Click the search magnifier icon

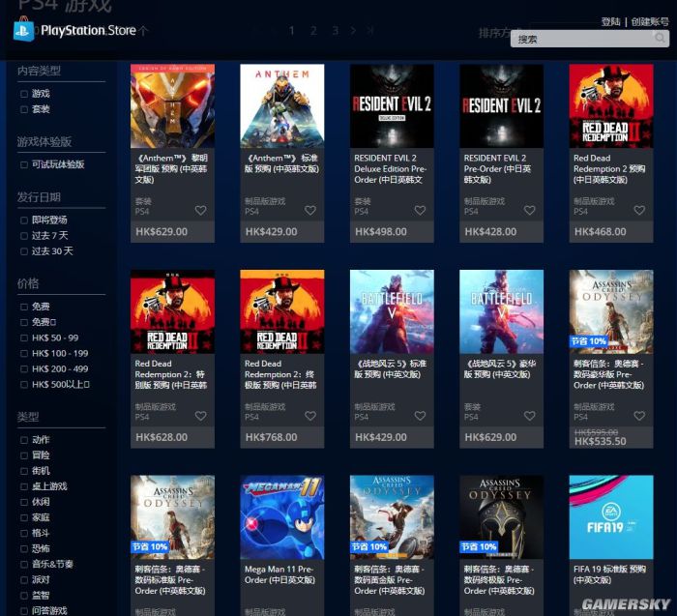pyautogui.click(x=660, y=39)
